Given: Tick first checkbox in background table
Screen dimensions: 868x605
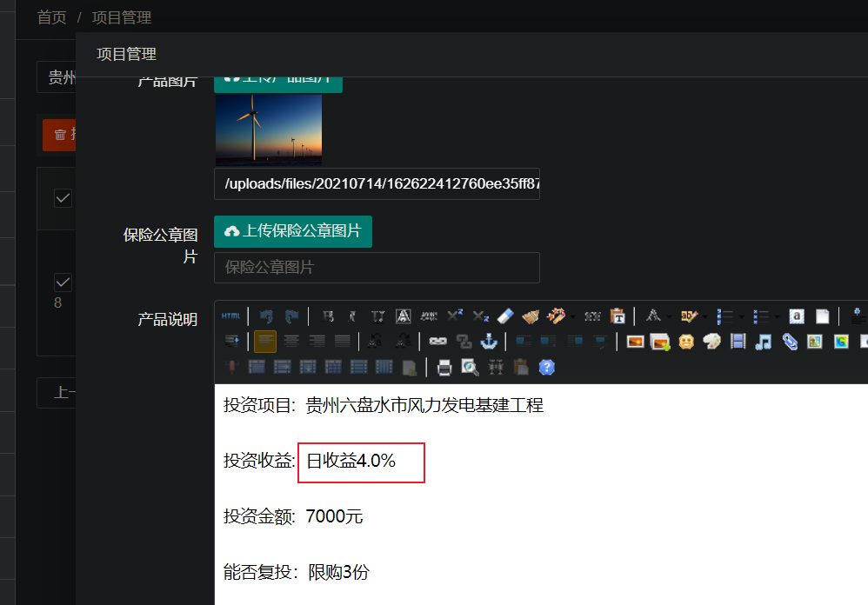Looking at the screenshot, I should click(x=63, y=198).
